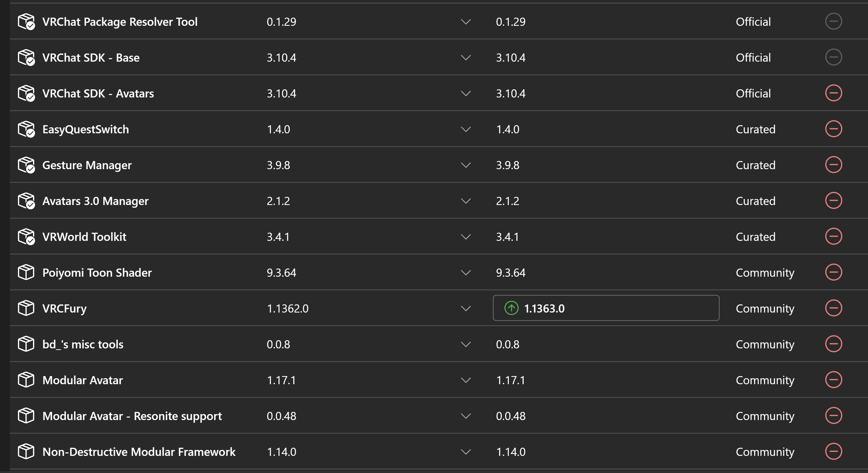Remove the VRChat SDK - Avatars package
This screenshot has width=868, height=473.
(x=833, y=93)
